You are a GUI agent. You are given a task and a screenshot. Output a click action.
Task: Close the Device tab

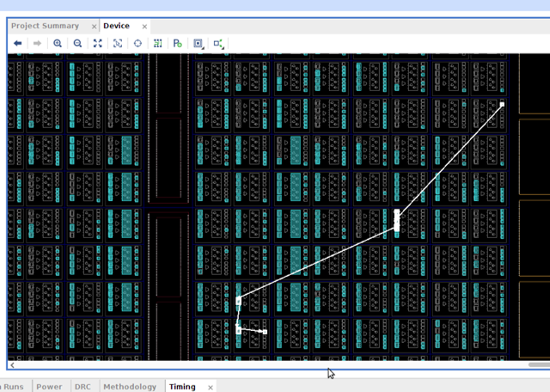coord(144,27)
